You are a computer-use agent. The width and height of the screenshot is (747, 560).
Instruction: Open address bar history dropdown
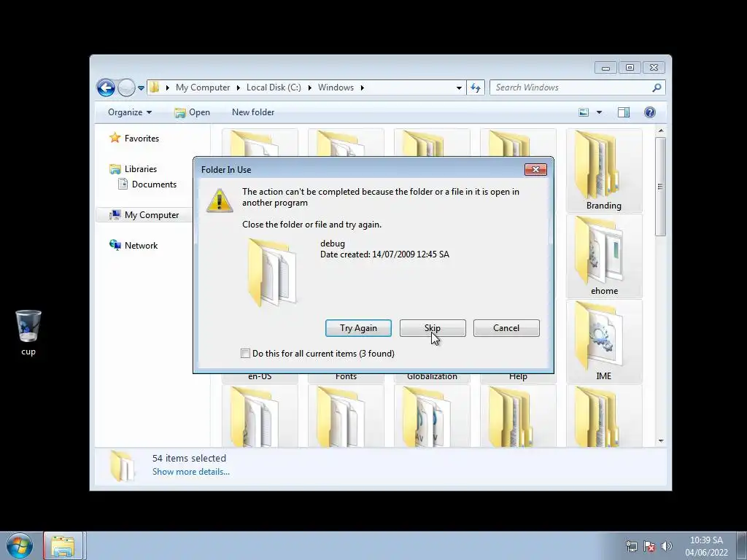click(459, 88)
